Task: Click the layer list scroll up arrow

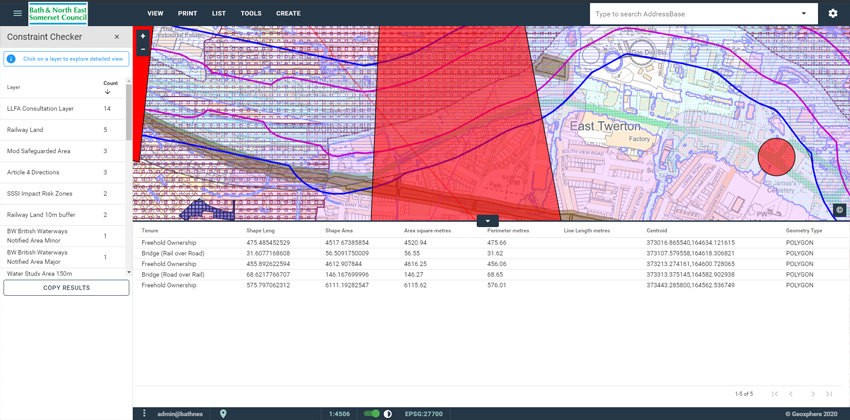Action: click(x=129, y=81)
